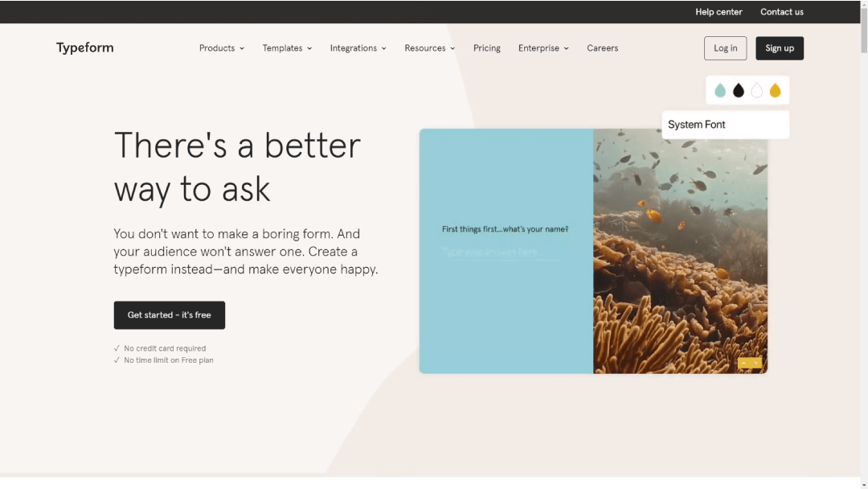Click the Sign up button
Image resolution: width=868 pixels, height=489 pixels.
779,47
